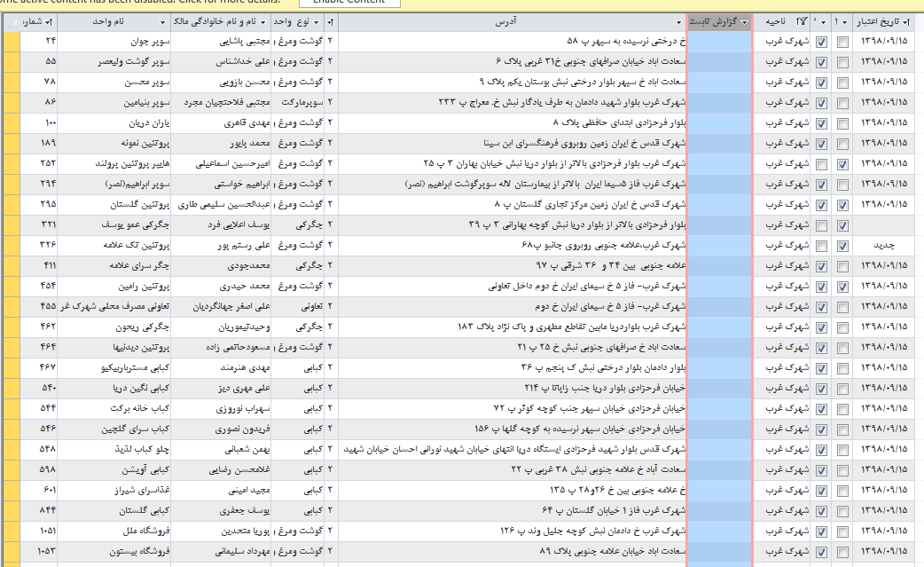Viewport: 924px width, 567px height.
Task: Select the نوع واحد column header
Action: (298, 22)
